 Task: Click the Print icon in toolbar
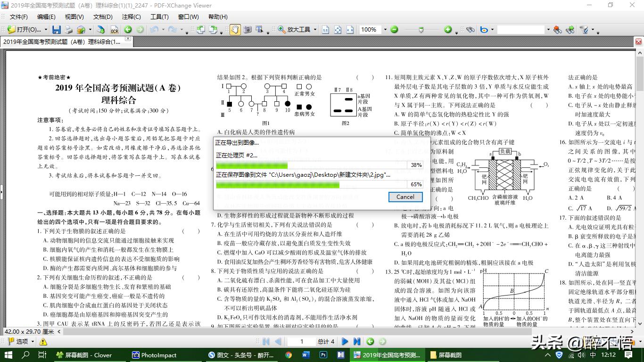tap(69, 30)
